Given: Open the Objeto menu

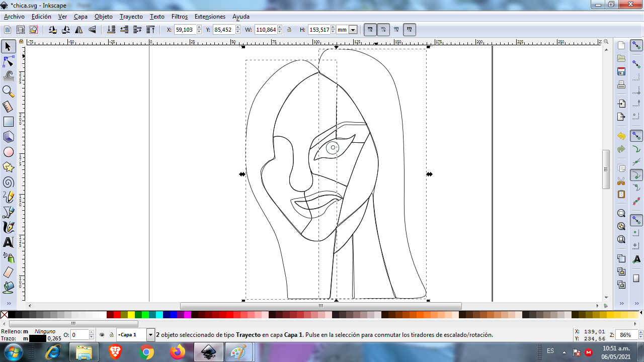Looking at the screenshot, I should [104, 17].
